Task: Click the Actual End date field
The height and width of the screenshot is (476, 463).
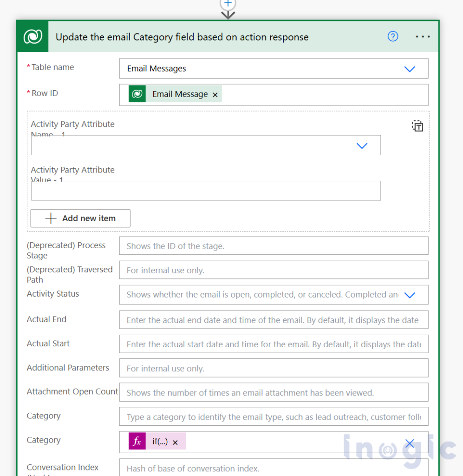Action: pos(273,320)
